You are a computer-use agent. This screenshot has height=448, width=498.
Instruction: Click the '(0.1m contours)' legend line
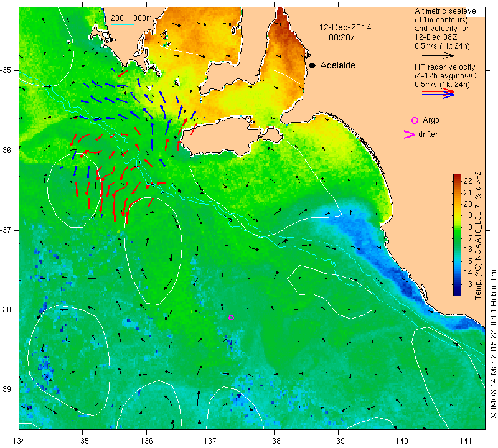tap(441, 20)
